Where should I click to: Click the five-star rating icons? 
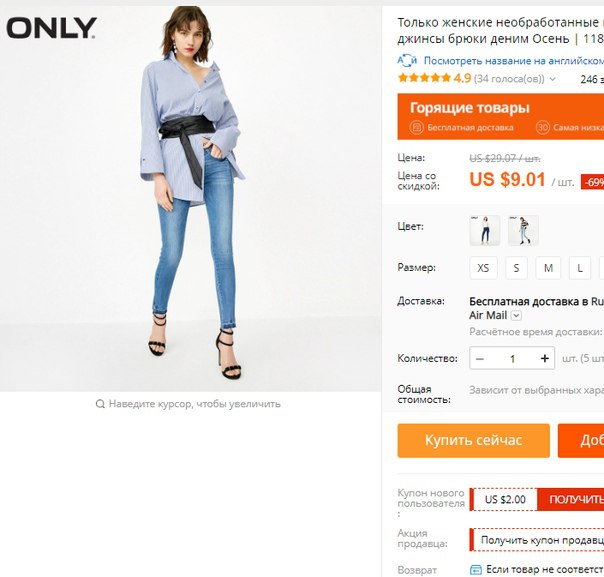(424, 78)
